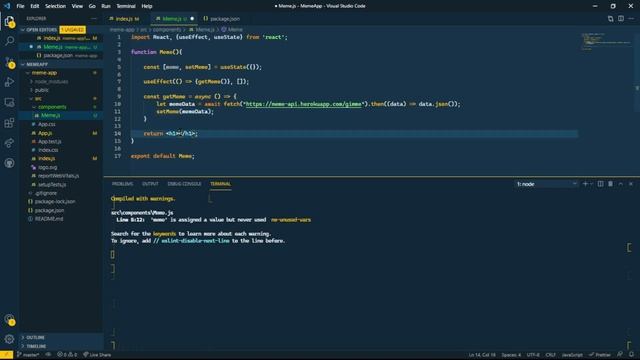Click the Prettier status bar item
Screen dimensions: 640x360
600,355
